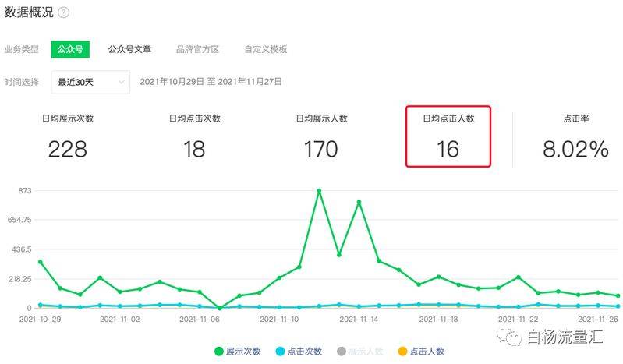Click the dropdown chevron in 最近30天 selector
The width and height of the screenshot is (623, 364).
tap(121, 83)
